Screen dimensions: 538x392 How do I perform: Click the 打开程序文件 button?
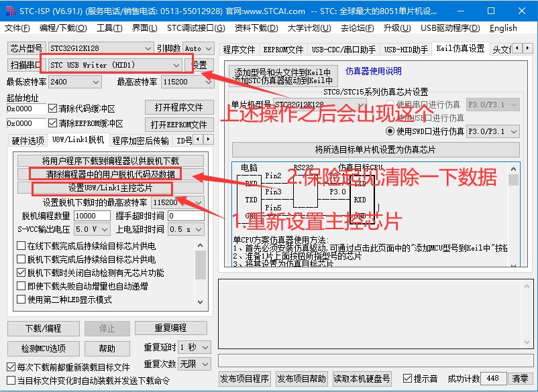click(x=179, y=107)
